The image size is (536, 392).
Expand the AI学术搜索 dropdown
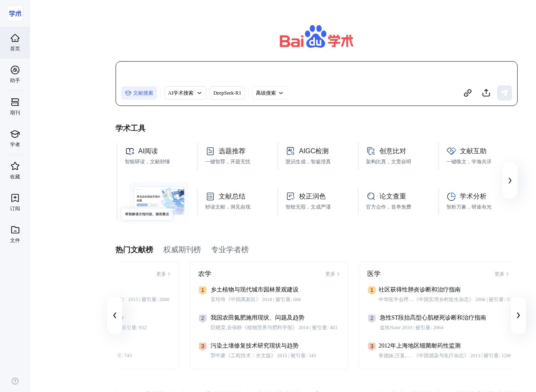[185, 93]
